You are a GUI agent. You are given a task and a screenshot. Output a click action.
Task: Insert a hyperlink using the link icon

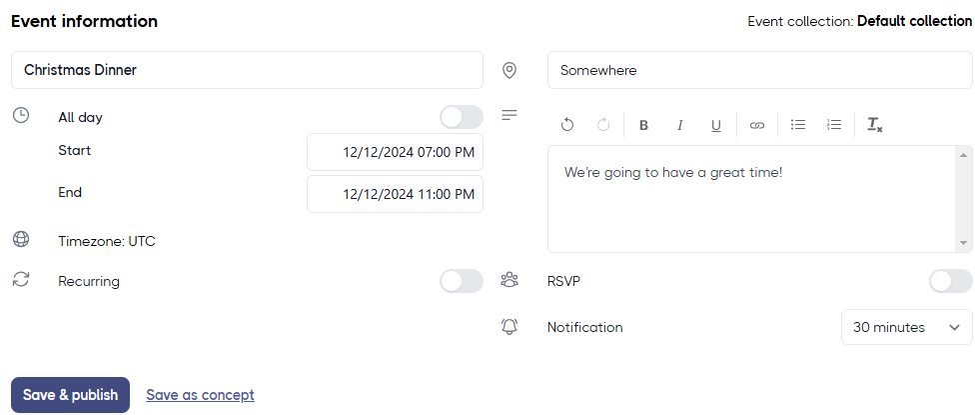[x=757, y=125]
